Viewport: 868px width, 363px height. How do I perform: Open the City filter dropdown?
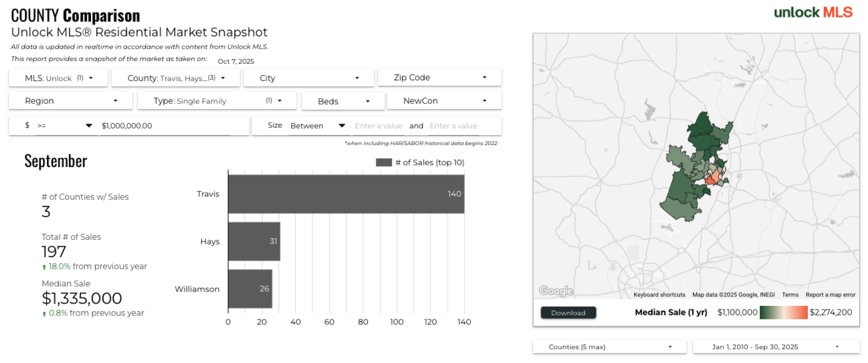pyautogui.click(x=308, y=78)
